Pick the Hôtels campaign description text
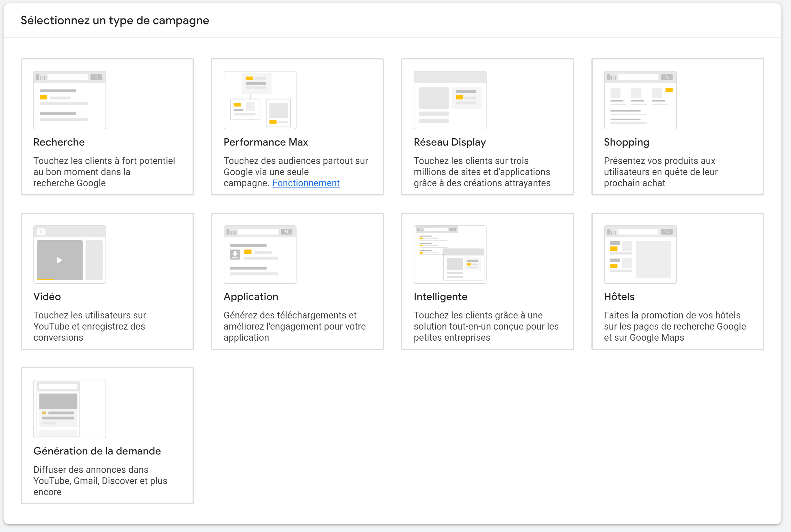 point(674,326)
